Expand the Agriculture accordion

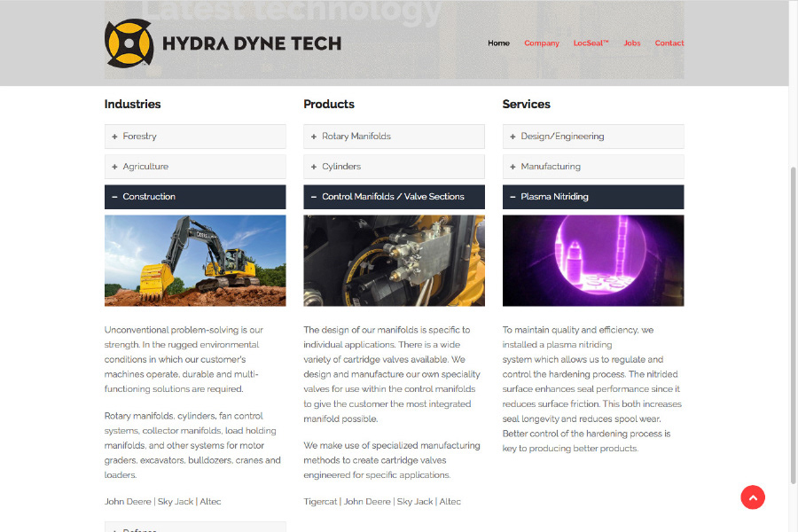(195, 167)
